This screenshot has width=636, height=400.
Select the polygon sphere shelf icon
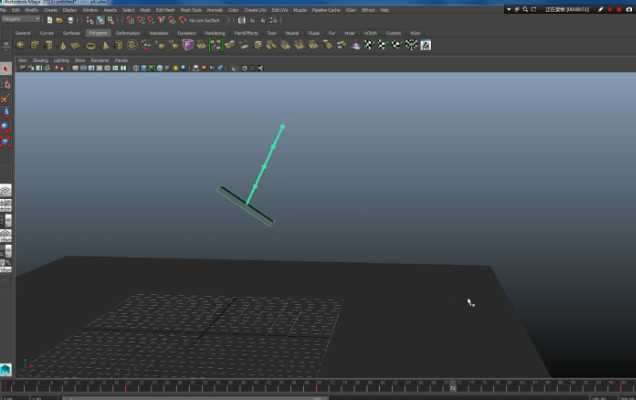(x=21, y=45)
